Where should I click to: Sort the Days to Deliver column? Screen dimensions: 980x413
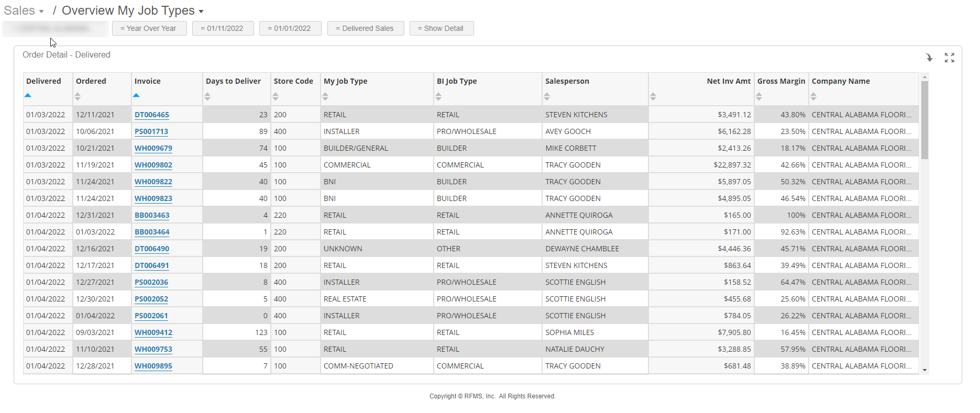point(207,96)
